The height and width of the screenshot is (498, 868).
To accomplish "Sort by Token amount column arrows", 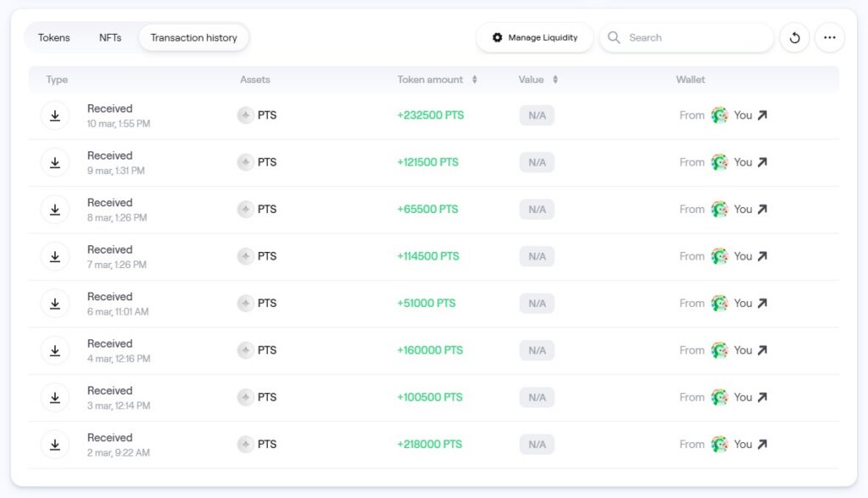I will coord(475,80).
